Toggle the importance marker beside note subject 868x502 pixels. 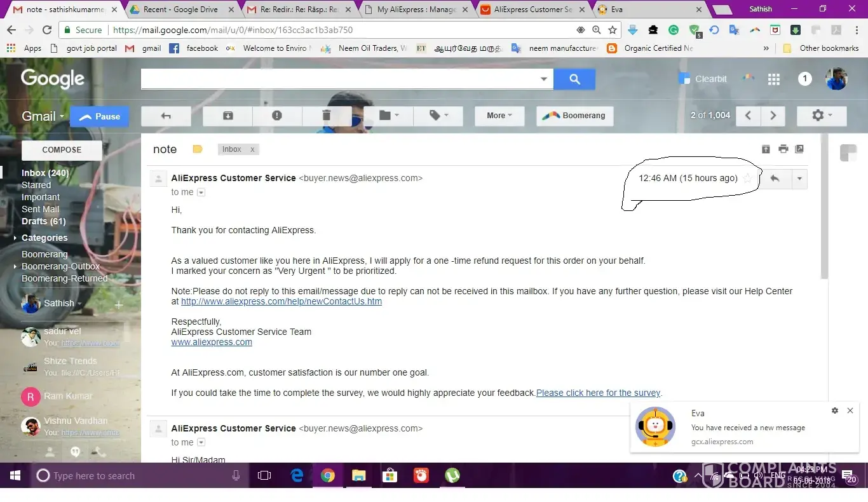tap(198, 149)
